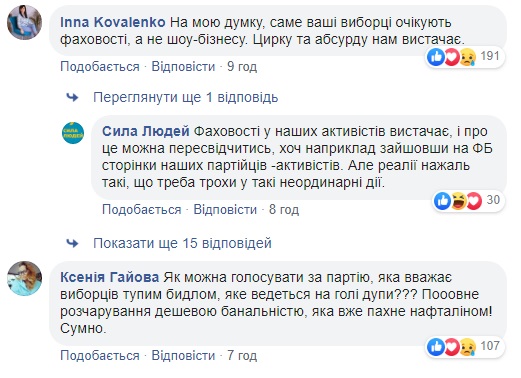521x378 pixels.
Task: Reply to Inna Kovalenko with Відповісти
Action: pos(183,67)
